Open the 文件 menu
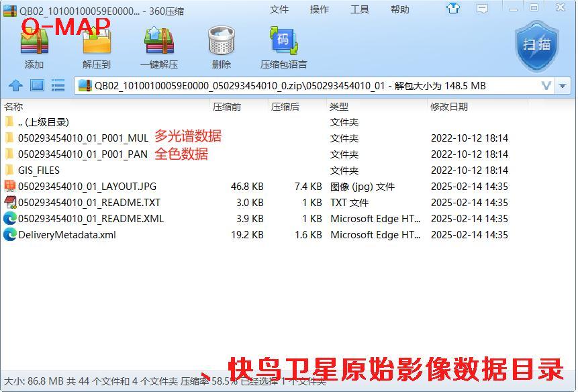This screenshot has width=578, height=392. (279, 9)
